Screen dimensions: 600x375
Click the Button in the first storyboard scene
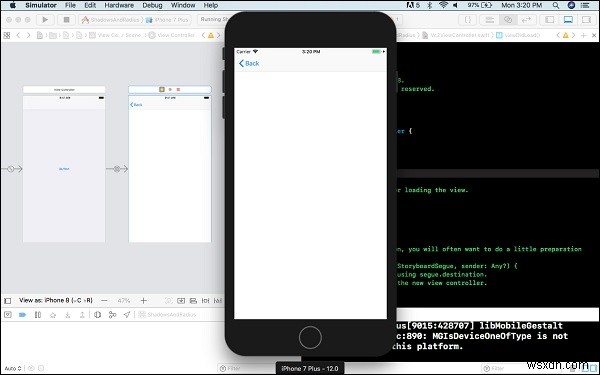[64, 169]
